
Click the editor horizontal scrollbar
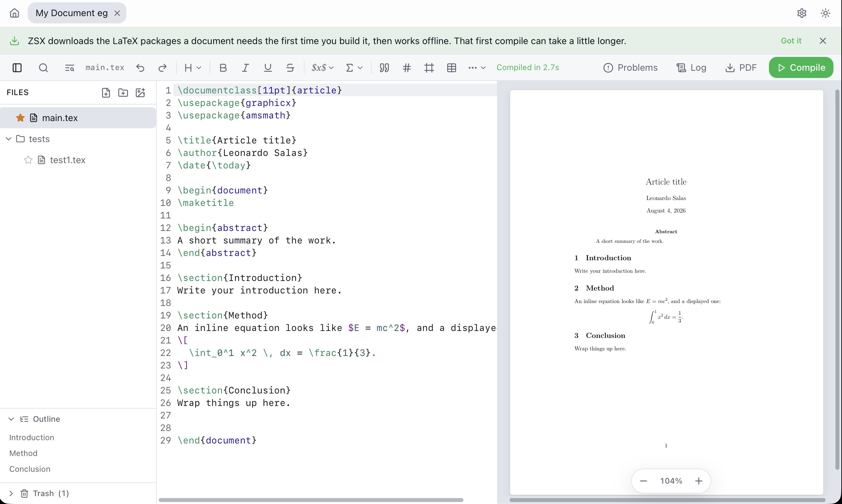click(311, 500)
